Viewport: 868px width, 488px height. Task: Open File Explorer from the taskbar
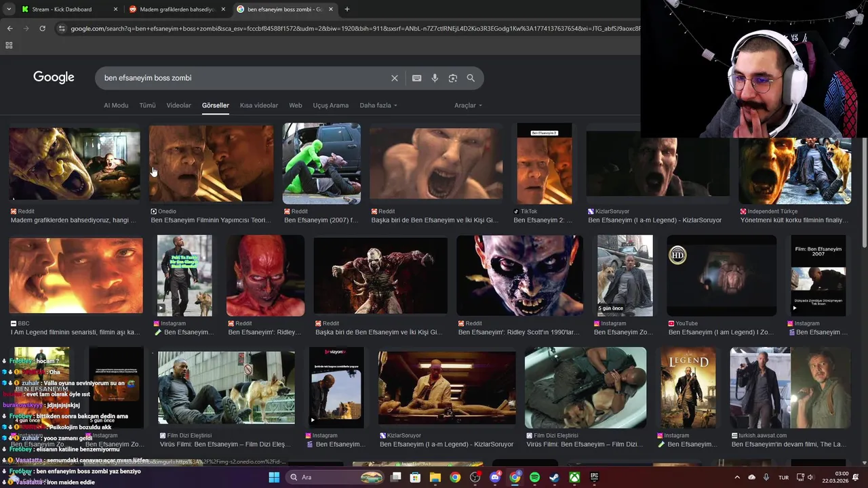(435, 477)
